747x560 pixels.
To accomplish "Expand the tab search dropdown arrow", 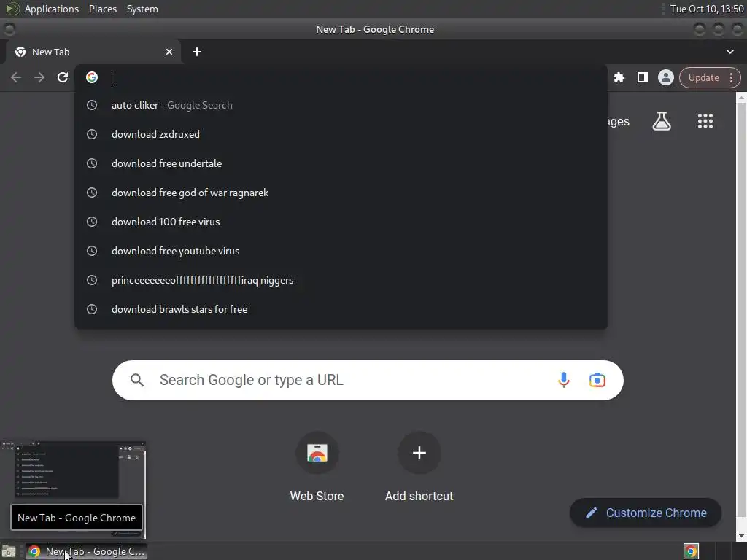I will pyautogui.click(x=729, y=52).
